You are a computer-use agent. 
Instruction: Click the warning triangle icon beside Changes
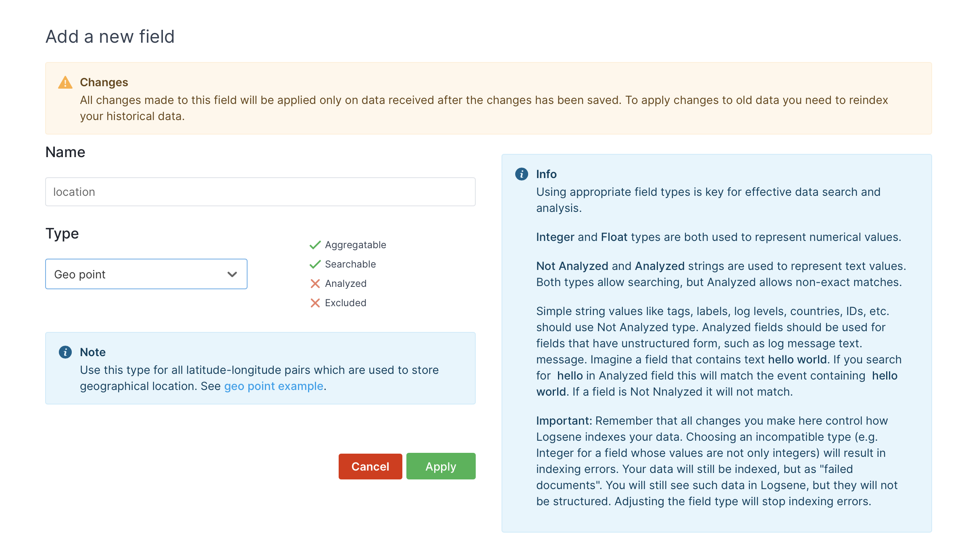[65, 83]
